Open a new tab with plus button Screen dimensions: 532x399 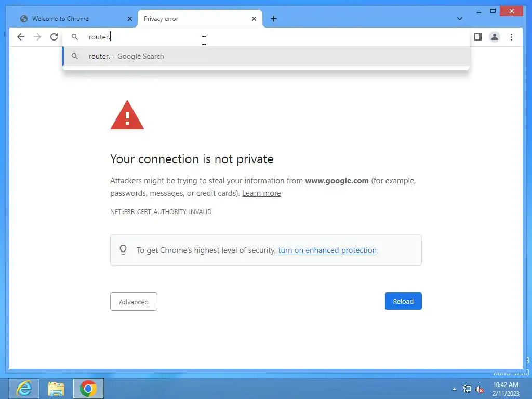(x=274, y=19)
